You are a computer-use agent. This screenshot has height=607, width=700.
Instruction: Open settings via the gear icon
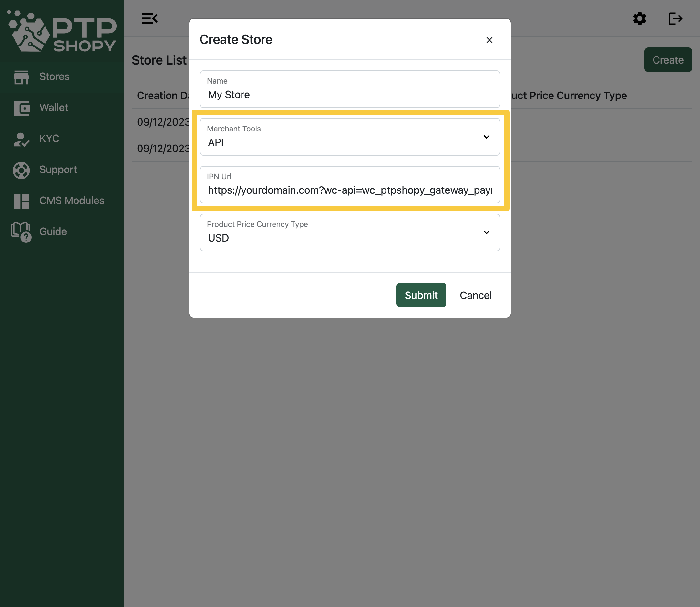pos(639,19)
